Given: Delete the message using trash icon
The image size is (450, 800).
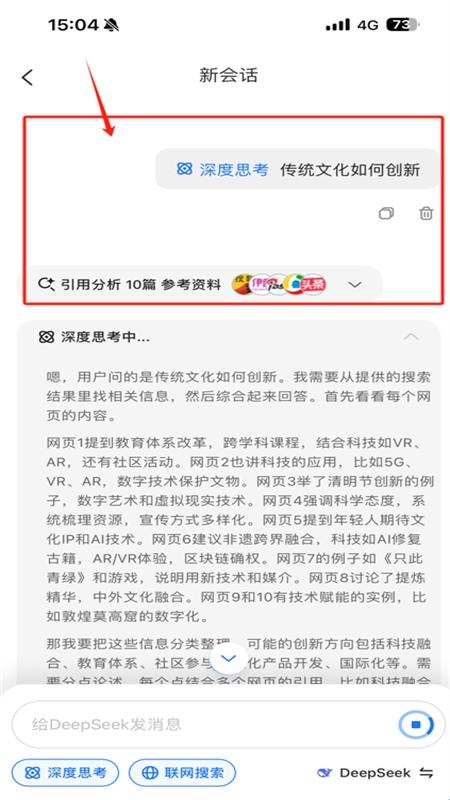Looking at the screenshot, I should pos(426,213).
